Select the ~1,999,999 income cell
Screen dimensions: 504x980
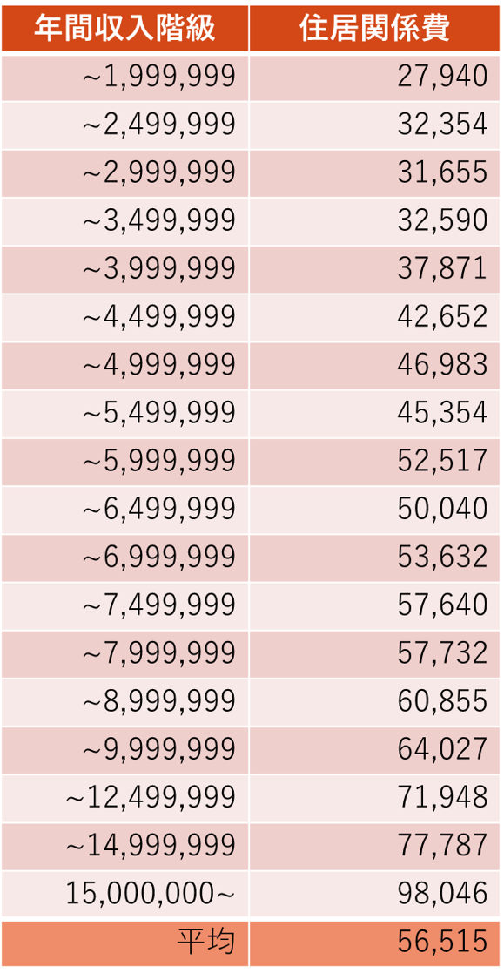coord(124,78)
